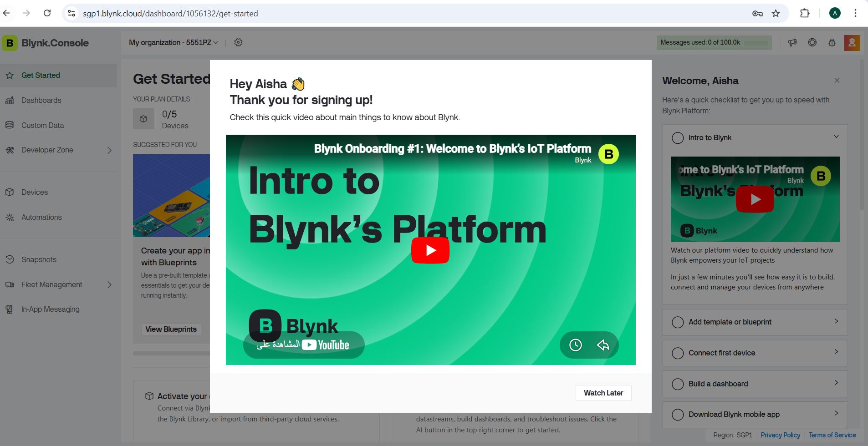Mark Intro to Blynk checklist circle
868x446 pixels.
(x=678, y=138)
